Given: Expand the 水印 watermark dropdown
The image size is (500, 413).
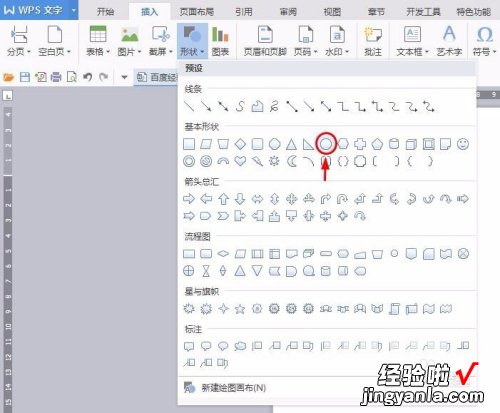Looking at the screenshot, I should pyautogui.click(x=337, y=41).
